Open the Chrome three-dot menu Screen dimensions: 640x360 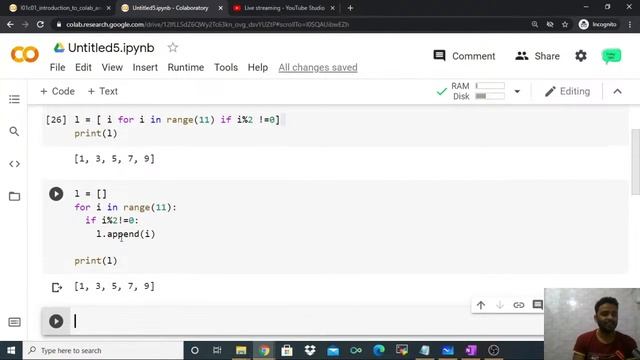pyautogui.click(x=630, y=24)
